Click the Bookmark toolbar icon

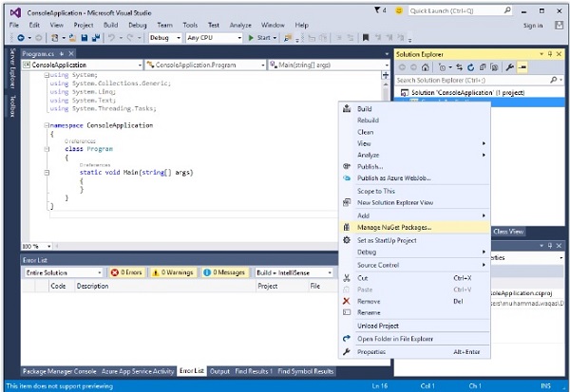coord(366,38)
